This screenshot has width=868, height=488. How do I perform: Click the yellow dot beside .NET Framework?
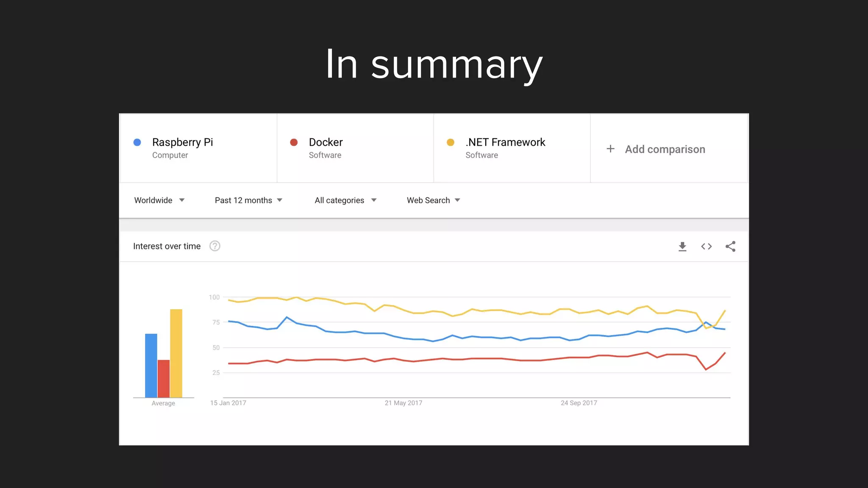coord(451,142)
